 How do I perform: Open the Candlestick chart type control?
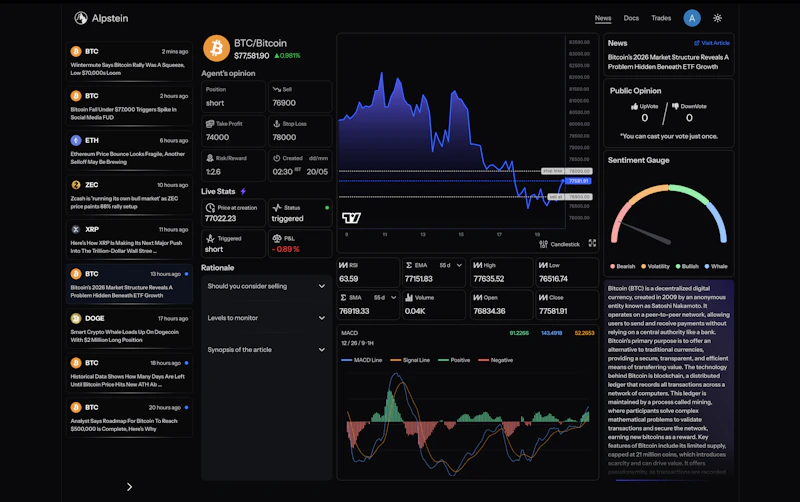[565, 244]
